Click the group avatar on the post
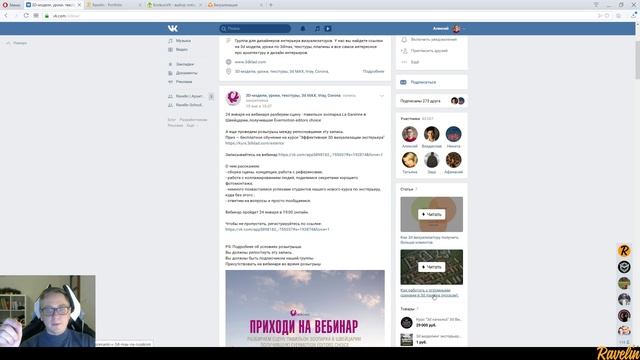Image resolution: width=640 pixels, height=360 pixels. [233, 98]
